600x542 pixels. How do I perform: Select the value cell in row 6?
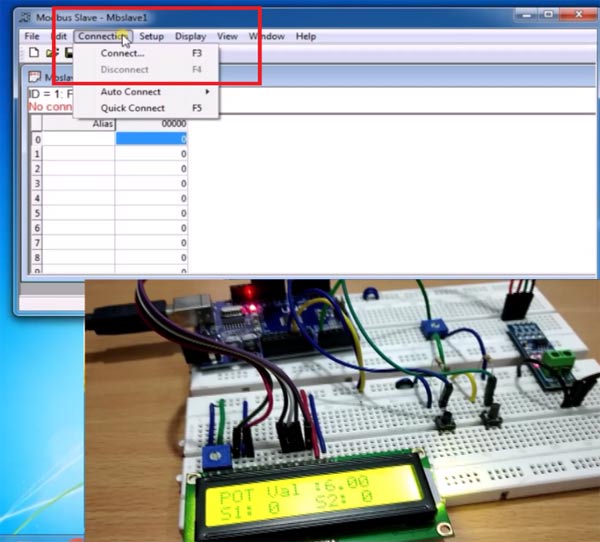click(x=151, y=228)
